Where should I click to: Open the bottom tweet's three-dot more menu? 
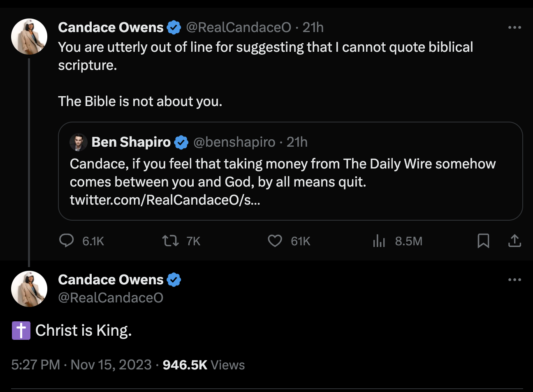coord(514,280)
